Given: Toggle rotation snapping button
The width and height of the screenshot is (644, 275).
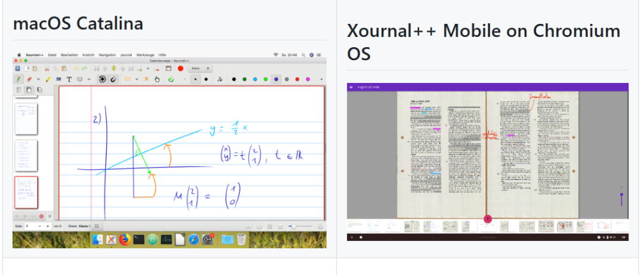Looking at the screenshot, I should [x=103, y=79].
